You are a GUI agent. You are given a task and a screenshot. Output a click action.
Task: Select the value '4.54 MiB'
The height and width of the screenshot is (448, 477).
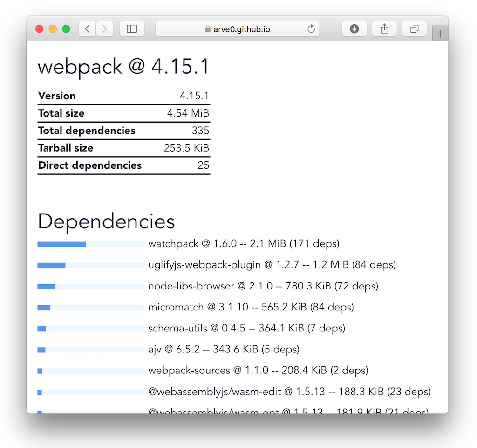click(188, 113)
